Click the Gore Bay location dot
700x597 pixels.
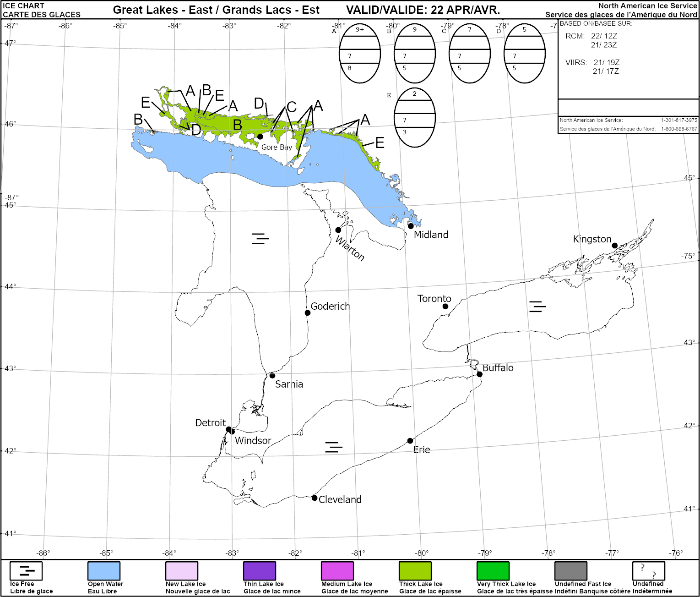260,137
